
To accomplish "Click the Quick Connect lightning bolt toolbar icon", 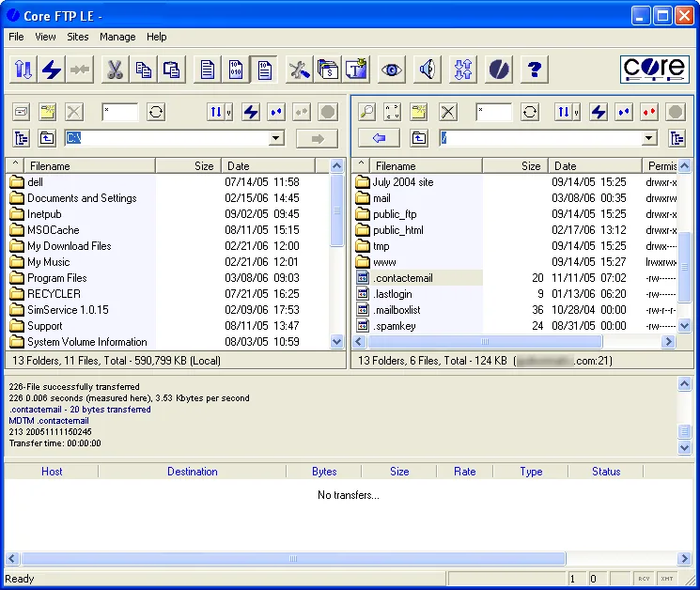I will tap(52, 70).
